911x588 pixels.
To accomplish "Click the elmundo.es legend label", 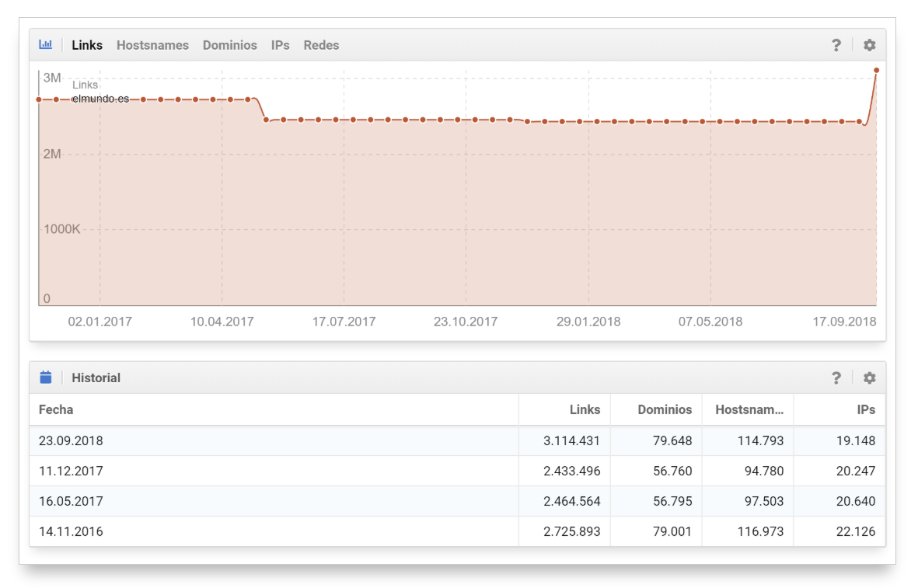I will pos(100,99).
